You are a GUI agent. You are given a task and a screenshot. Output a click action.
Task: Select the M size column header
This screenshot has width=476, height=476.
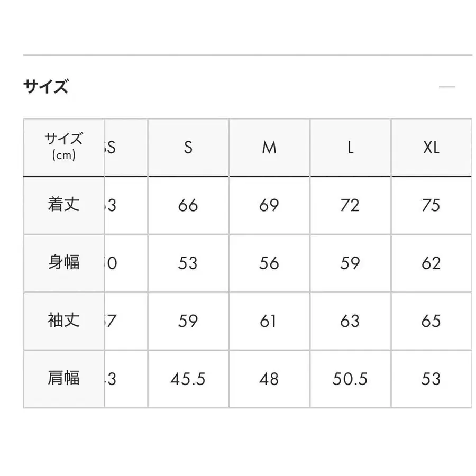point(268,148)
